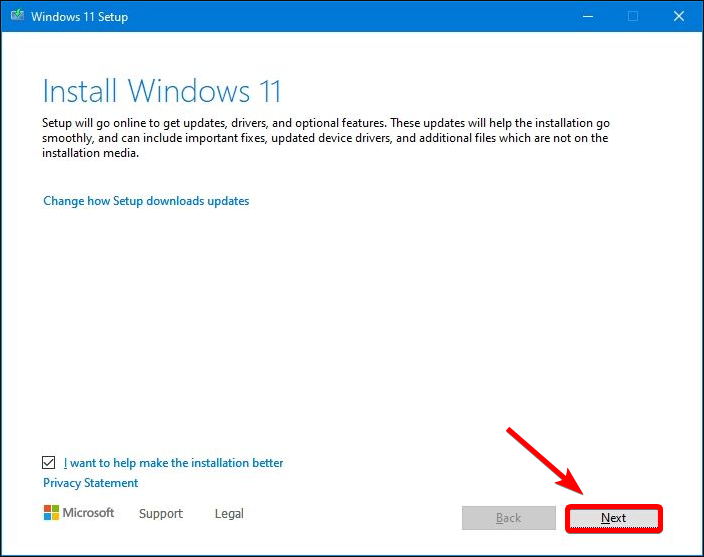Open Change how Setup downloads updates link
This screenshot has height=557, width=704.
click(x=146, y=201)
